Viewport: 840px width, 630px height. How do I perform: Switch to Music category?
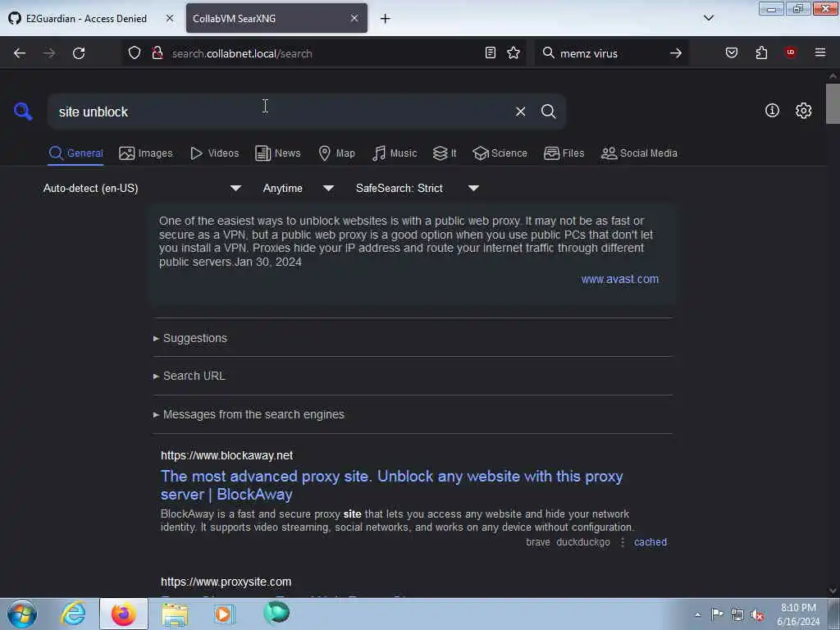click(x=395, y=153)
